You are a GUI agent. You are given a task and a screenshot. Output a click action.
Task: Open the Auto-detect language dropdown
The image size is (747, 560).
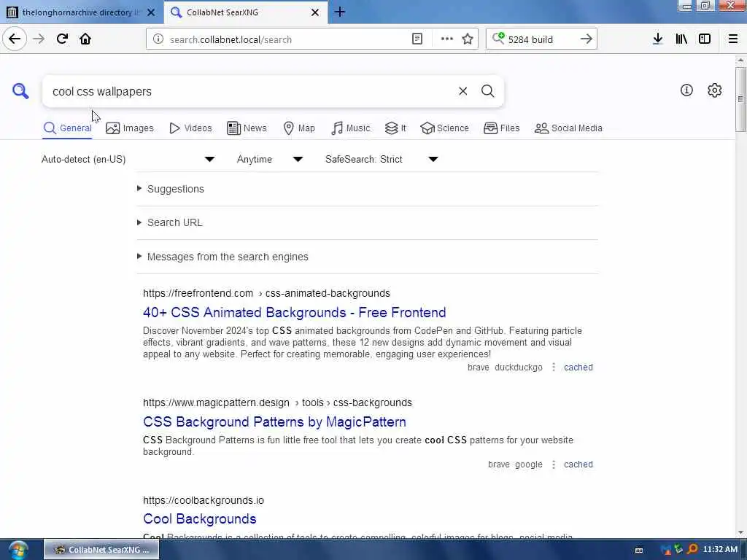coord(128,159)
